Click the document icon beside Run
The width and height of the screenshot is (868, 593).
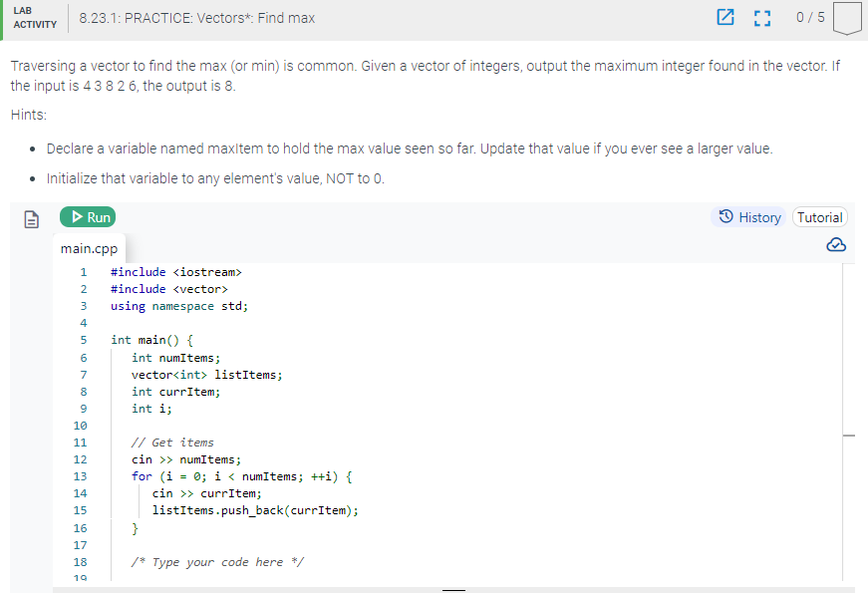coord(30,216)
